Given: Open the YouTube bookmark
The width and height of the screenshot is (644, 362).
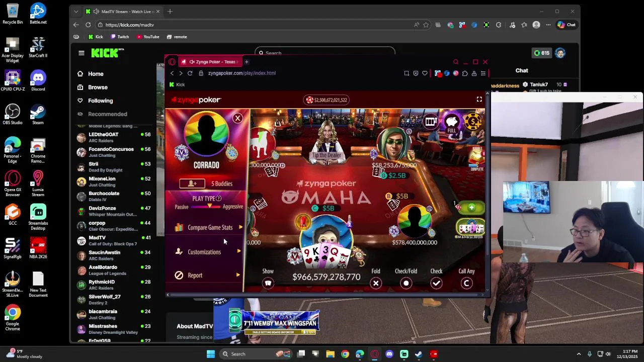Looking at the screenshot, I should coord(147,37).
